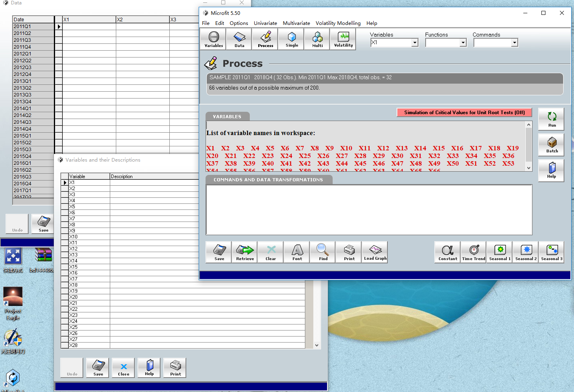574x392 pixels.
Task: Save in the Variables and their Descriptions window
Action: [x=98, y=368]
